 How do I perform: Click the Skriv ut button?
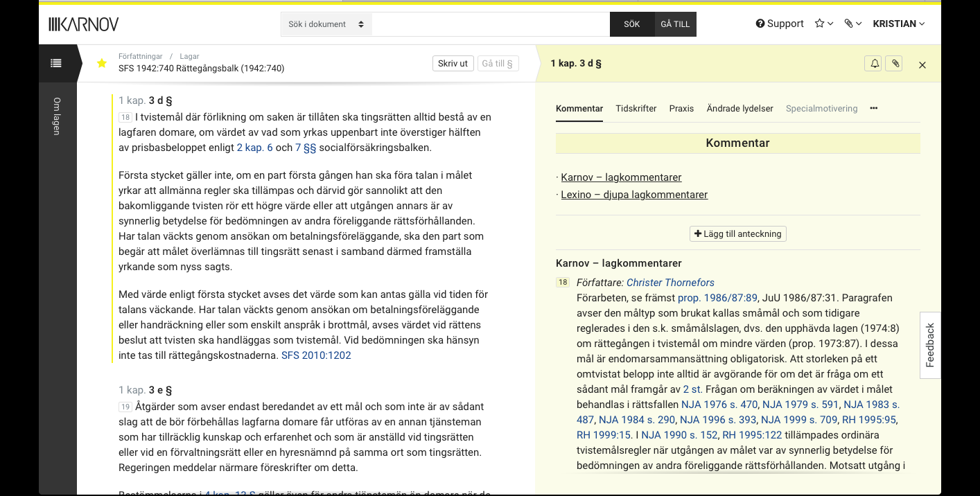pyautogui.click(x=453, y=63)
